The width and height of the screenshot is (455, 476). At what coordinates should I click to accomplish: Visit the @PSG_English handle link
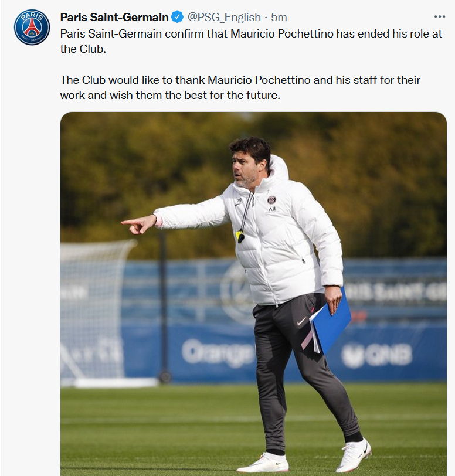224,18
